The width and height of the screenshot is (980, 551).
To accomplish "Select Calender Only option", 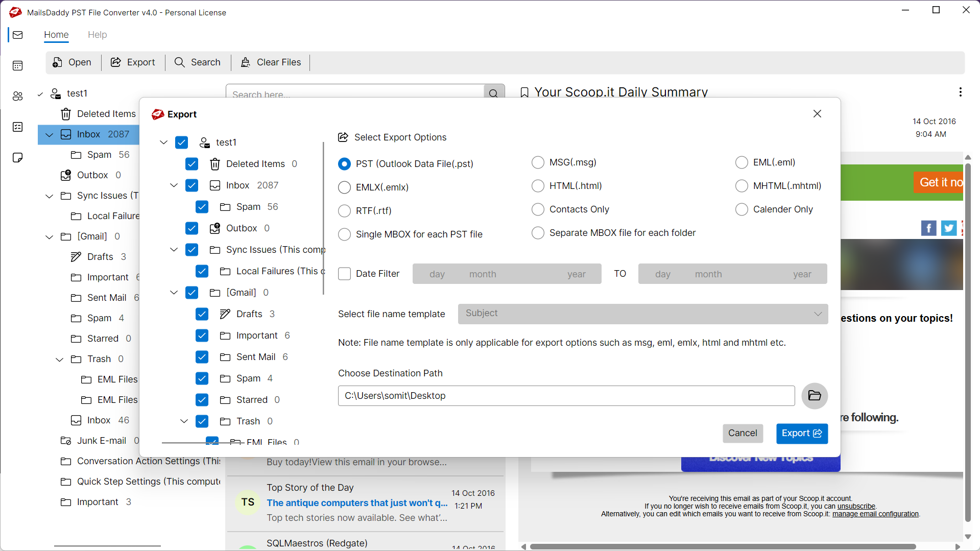I will click(x=742, y=209).
